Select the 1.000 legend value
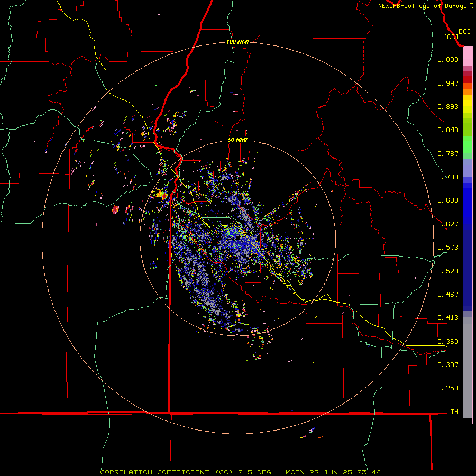The image size is (476, 476). click(x=448, y=59)
